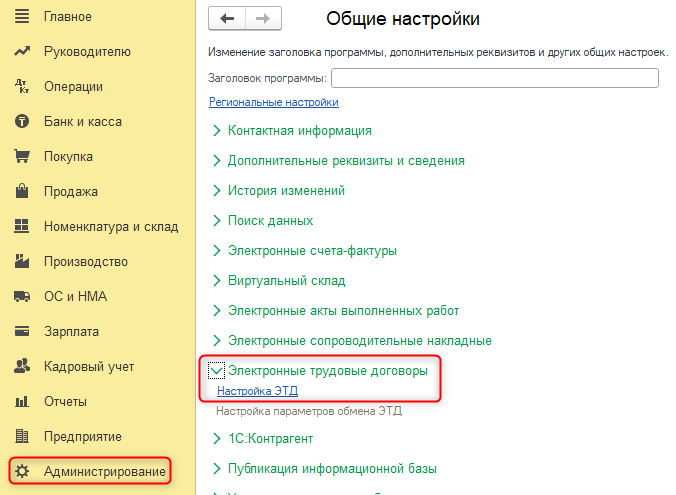Image resolution: width=676 pixels, height=495 pixels.
Task: Click the Администрирование gear icon
Action: [22, 471]
